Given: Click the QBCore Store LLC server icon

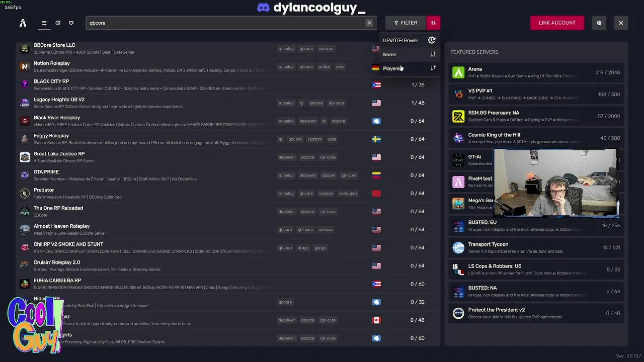Looking at the screenshot, I should coord(25,49).
